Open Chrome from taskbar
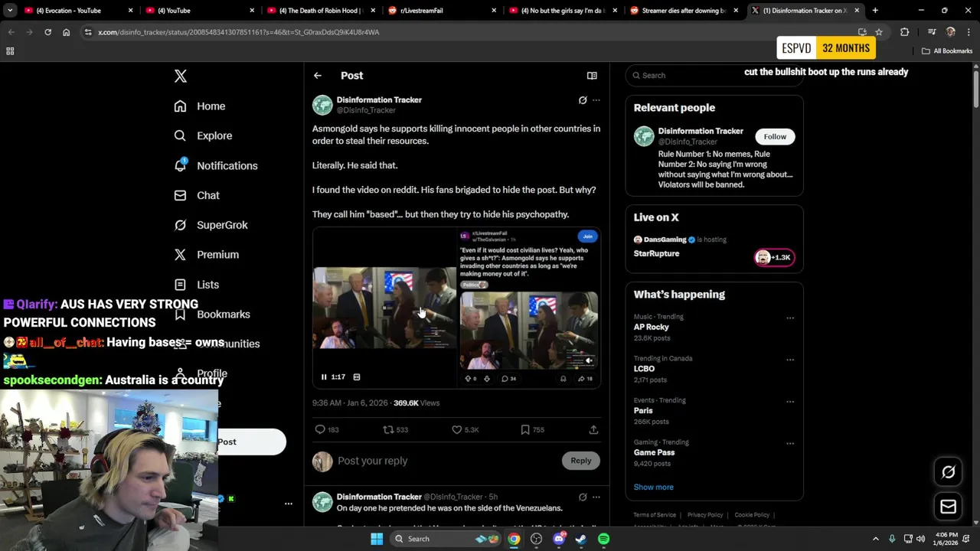Screen dimensions: 980x551 click(x=514, y=539)
